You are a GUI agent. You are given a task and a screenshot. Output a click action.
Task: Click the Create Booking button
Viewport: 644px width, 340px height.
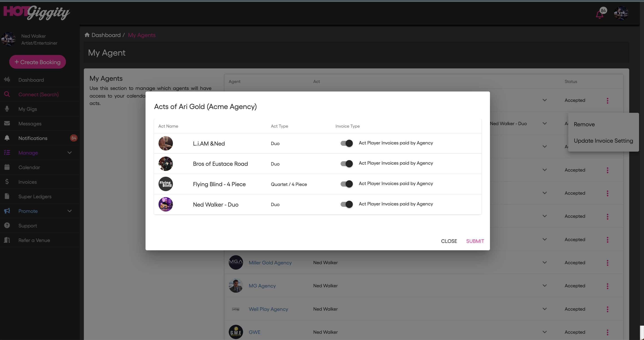tap(37, 62)
